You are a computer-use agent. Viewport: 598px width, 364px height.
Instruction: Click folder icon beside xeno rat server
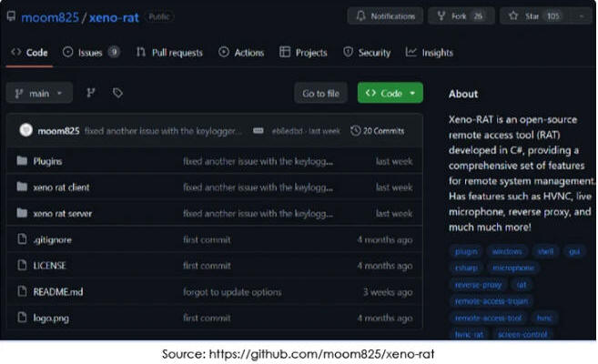tap(22, 213)
